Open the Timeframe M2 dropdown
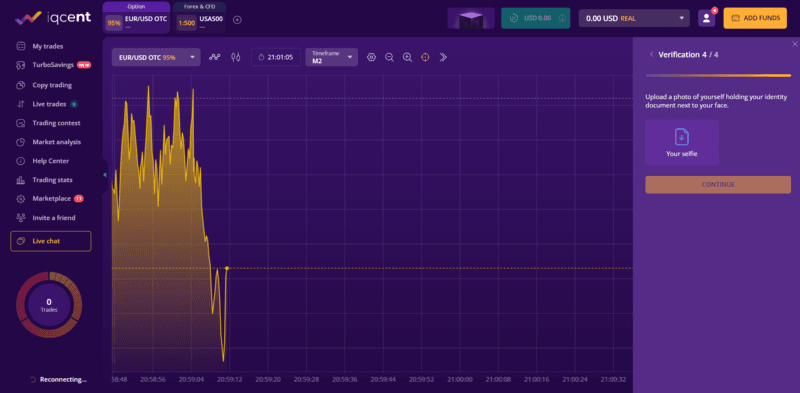800x393 pixels. pyautogui.click(x=332, y=57)
